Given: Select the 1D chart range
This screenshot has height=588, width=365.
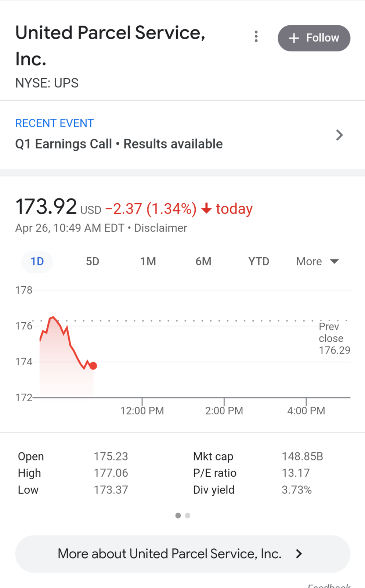Looking at the screenshot, I should pyautogui.click(x=37, y=261).
